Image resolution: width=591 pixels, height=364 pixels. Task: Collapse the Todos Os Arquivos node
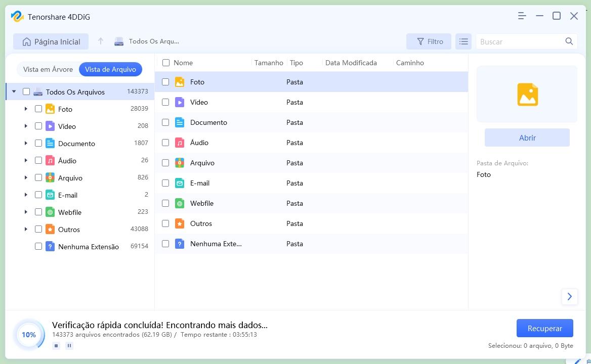(x=14, y=92)
